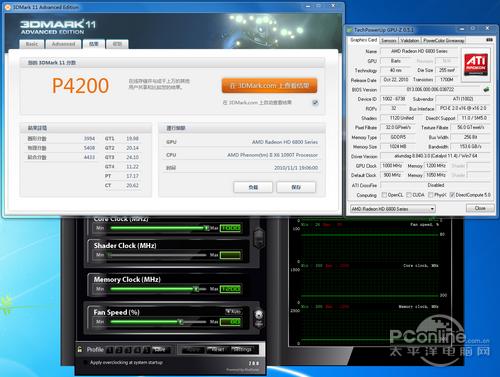Click the BIOS save chip icon in GPU-Z

(x=486, y=89)
